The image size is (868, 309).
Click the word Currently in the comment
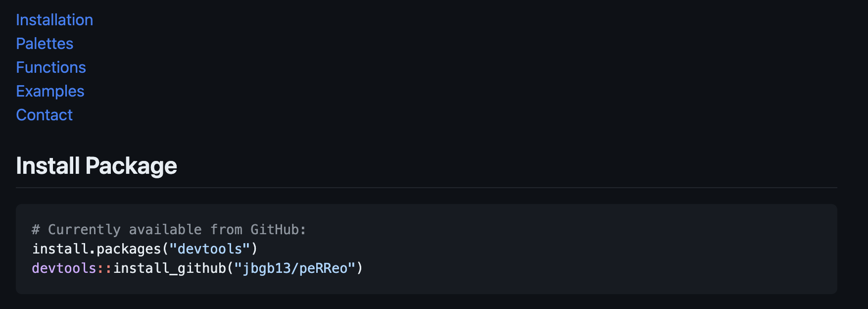coord(84,230)
